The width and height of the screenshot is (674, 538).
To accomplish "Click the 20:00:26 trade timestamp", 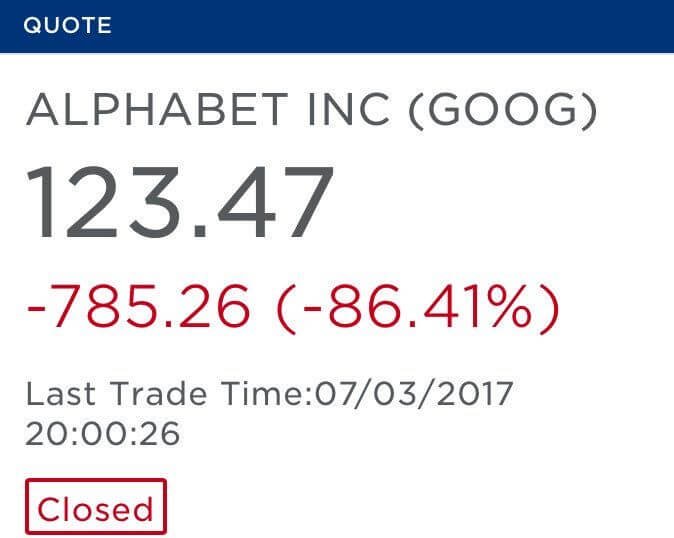I will 102,433.
